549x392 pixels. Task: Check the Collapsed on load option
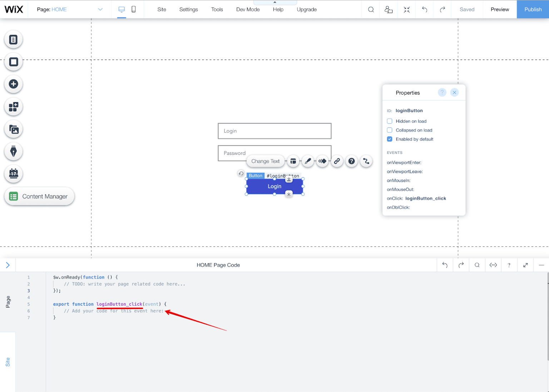coord(389,130)
